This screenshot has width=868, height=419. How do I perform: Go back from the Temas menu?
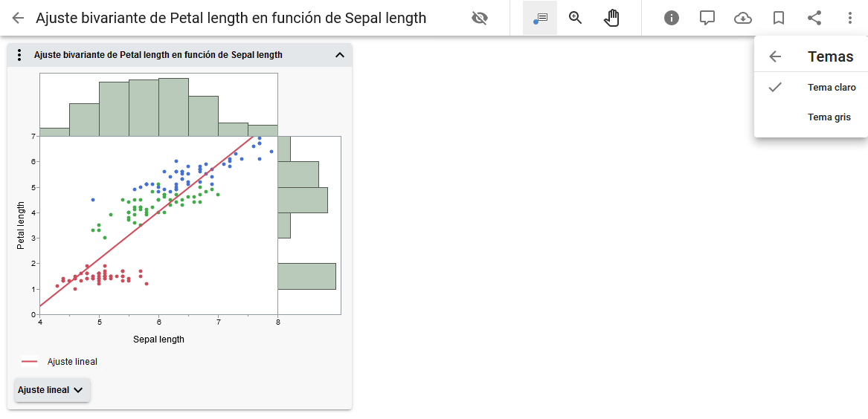tap(775, 56)
